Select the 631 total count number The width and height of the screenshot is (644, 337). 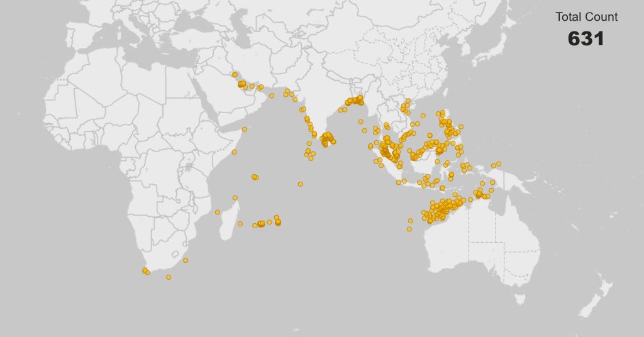[586, 38]
